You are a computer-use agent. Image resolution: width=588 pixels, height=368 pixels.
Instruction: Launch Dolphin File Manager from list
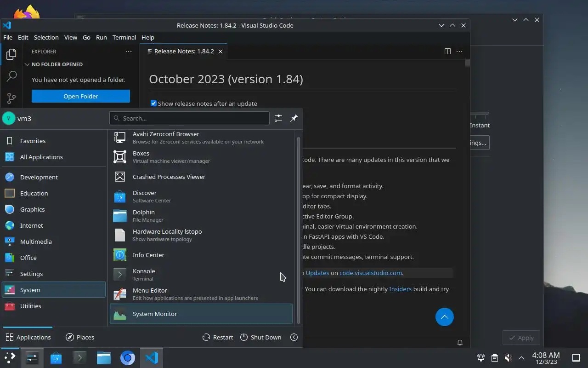click(201, 216)
